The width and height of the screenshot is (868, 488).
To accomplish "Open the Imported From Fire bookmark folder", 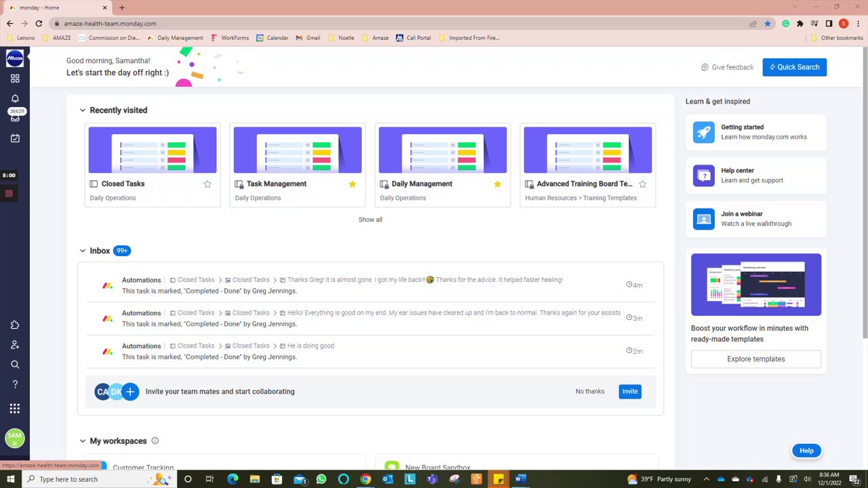I will [469, 38].
